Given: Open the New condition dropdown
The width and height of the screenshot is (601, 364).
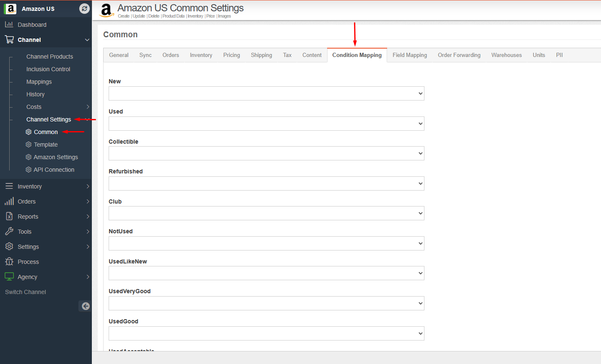Looking at the screenshot, I should 266,93.
